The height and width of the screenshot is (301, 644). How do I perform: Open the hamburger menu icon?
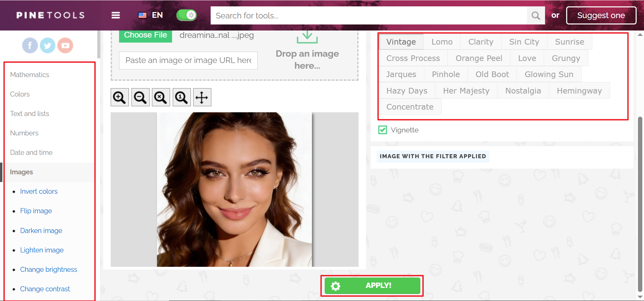tap(116, 15)
